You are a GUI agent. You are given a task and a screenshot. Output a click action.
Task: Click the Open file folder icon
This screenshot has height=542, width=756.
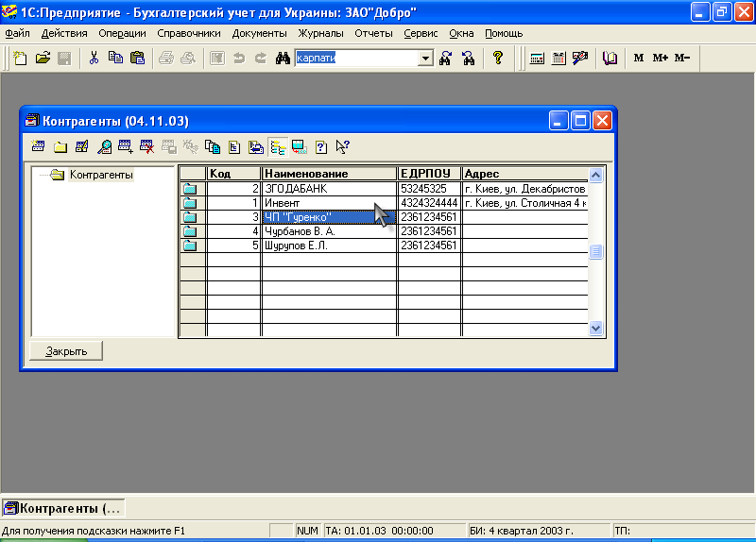[43, 59]
